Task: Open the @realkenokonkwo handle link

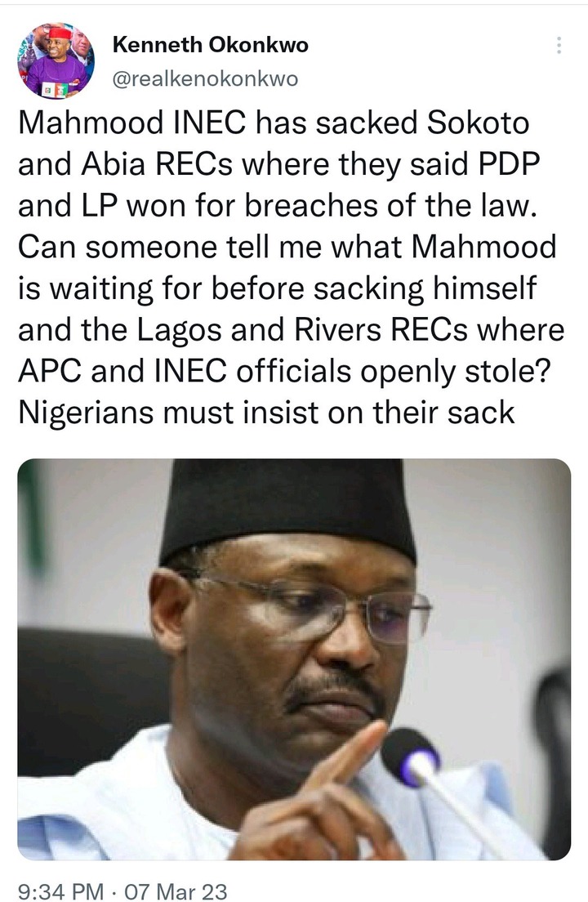Action: point(205,78)
